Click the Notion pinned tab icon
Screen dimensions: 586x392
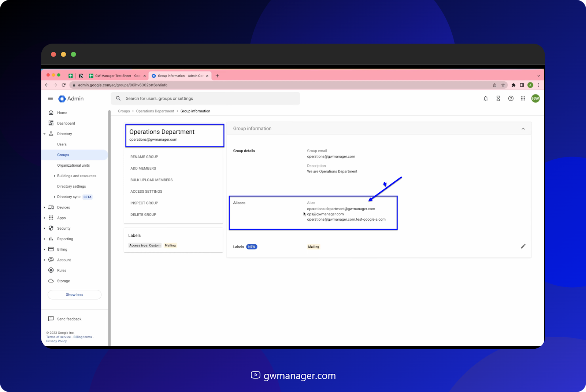click(x=81, y=76)
